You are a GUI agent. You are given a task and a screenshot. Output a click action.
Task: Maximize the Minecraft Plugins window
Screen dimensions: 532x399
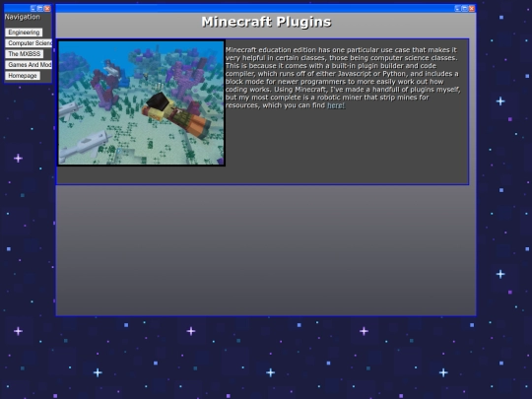tap(464, 9)
